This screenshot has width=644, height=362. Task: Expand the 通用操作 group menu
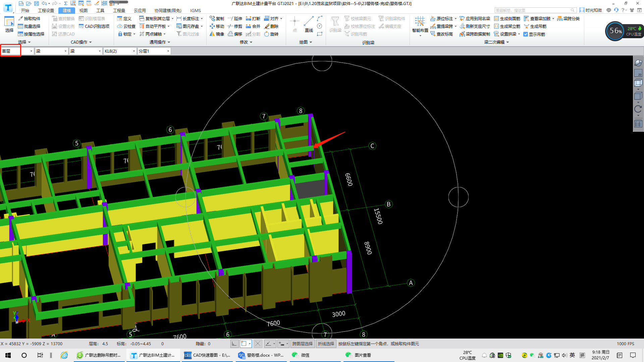160,42
